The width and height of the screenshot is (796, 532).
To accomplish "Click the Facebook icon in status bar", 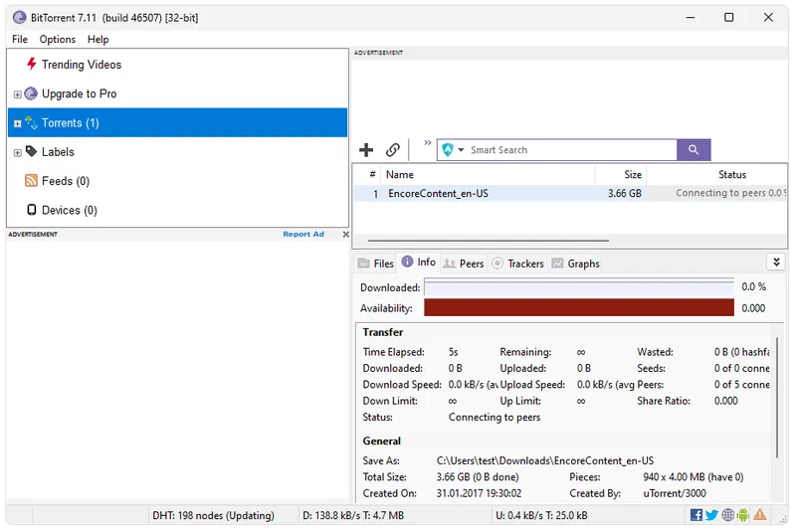I will (696, 515).
